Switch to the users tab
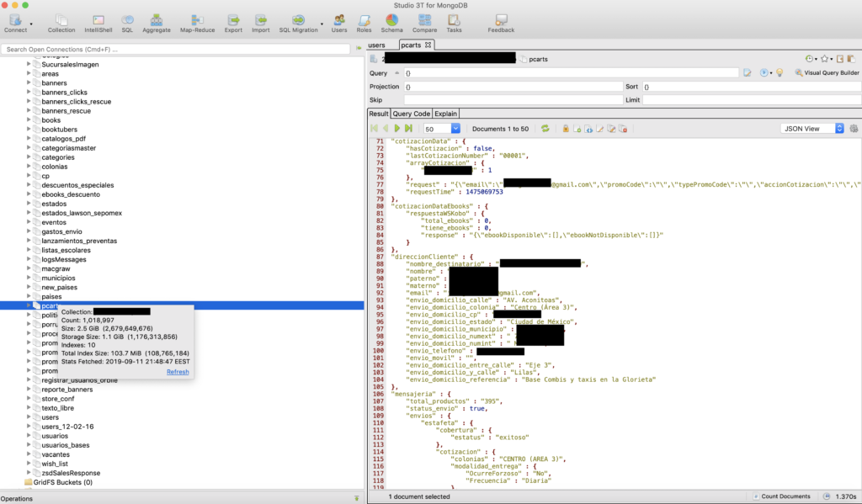Screen dimensions: 862x504 (376, 45)
